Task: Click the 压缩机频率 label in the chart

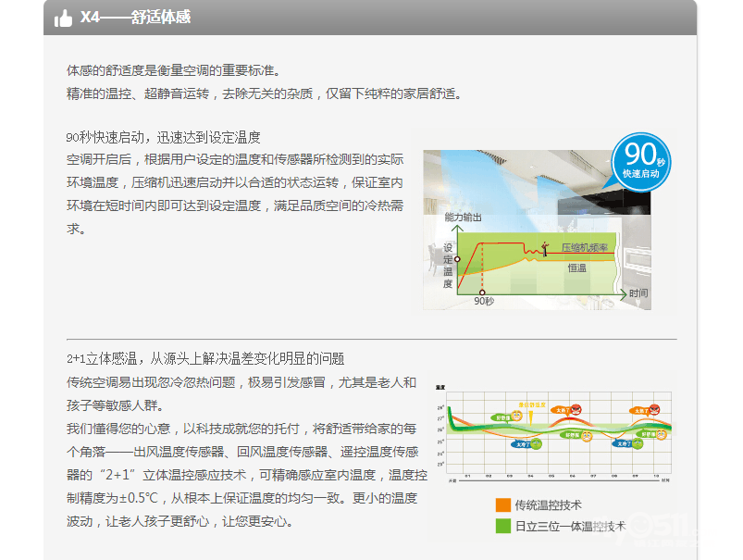Action: tap(584, 248)
